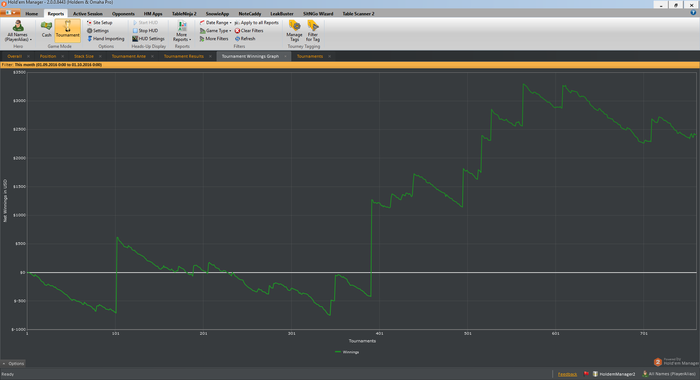Open the Active Session ribbon tab
This screenshot has width=700, height=380.
click(88, 14)
